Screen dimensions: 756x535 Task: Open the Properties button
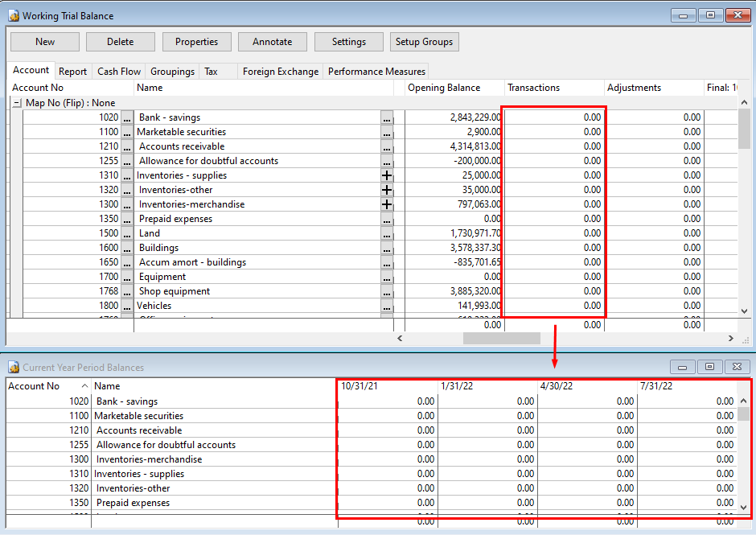point(197,42)
